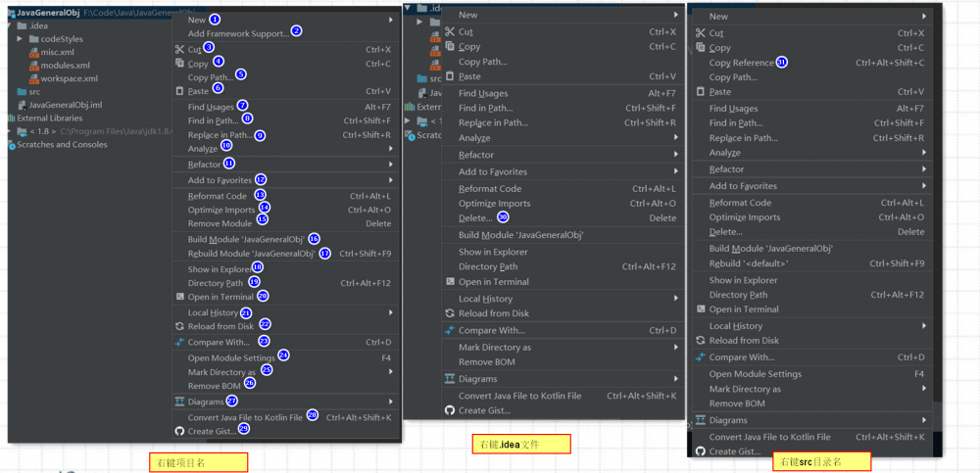
Task: Click Compare With arrows icon in src menu
Action: [x=701, y=357]
